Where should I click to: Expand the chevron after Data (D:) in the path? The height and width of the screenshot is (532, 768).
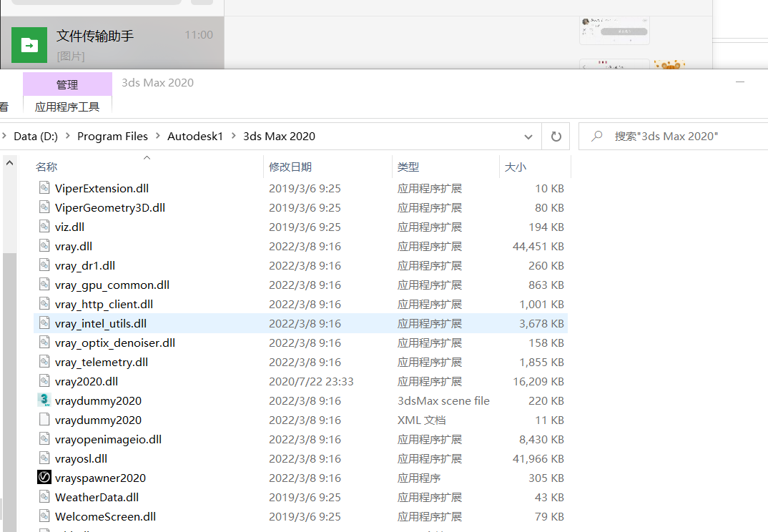pos(68,136)
